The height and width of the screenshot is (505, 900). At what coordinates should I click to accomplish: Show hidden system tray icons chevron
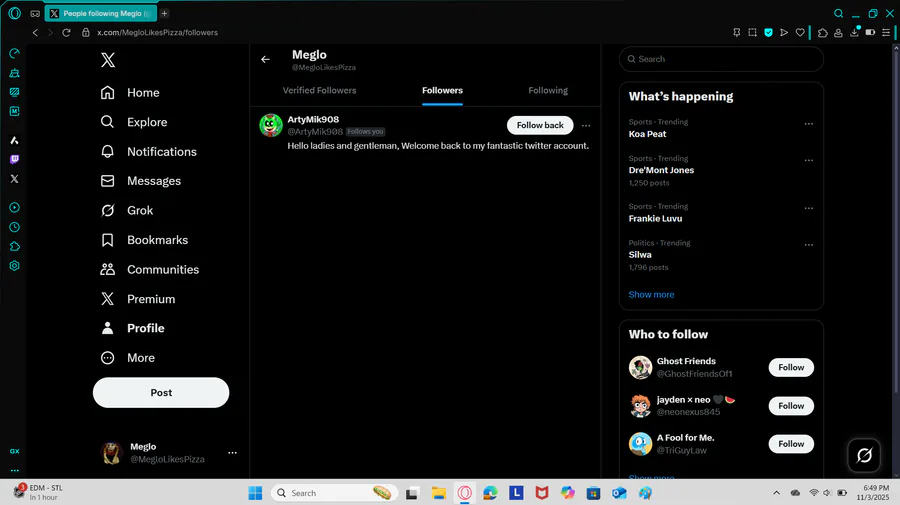[777, 492]
